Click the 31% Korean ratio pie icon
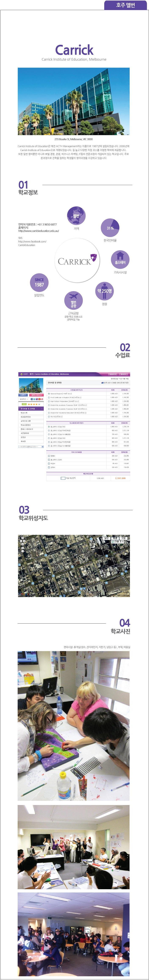 110,228
